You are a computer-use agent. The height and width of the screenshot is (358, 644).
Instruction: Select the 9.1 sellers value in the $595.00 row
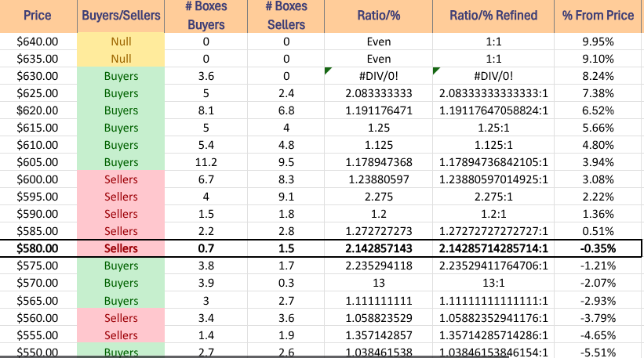286,197
